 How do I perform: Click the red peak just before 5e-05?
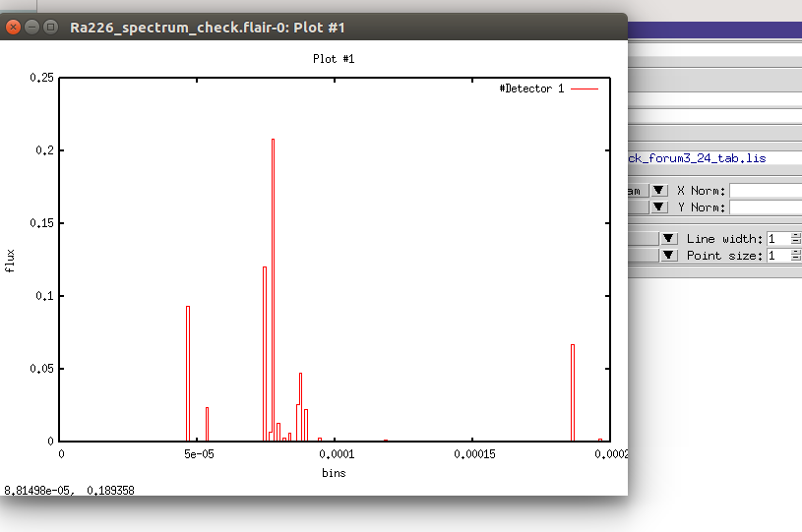[x=188, y=373]
